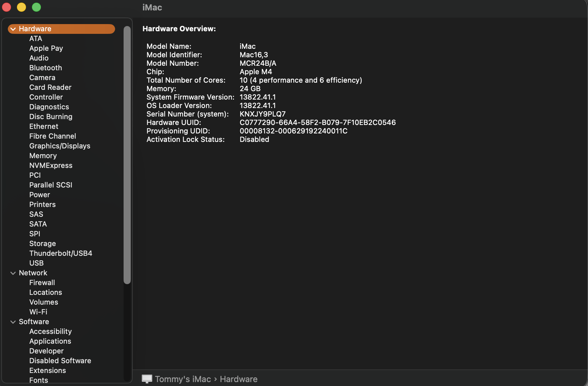View the Storage information
Image resolution: width=588 pixels, height=386 pixels.
(x=42, y=243)
